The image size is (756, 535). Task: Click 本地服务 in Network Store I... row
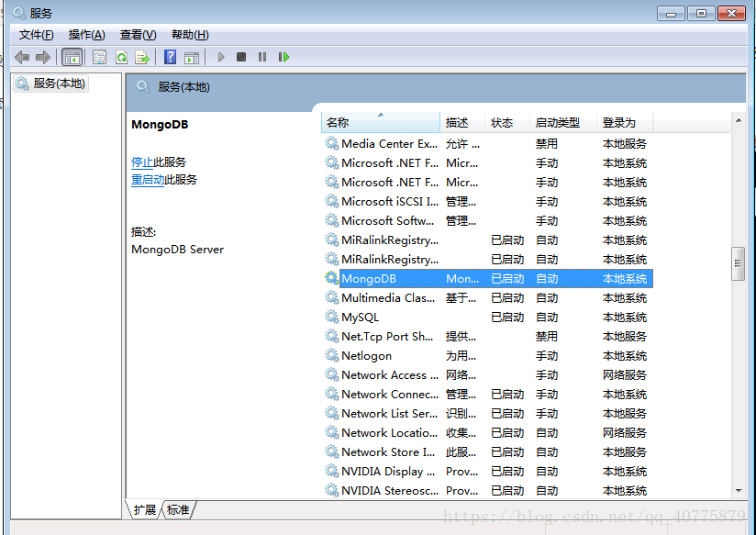[625, 452]
